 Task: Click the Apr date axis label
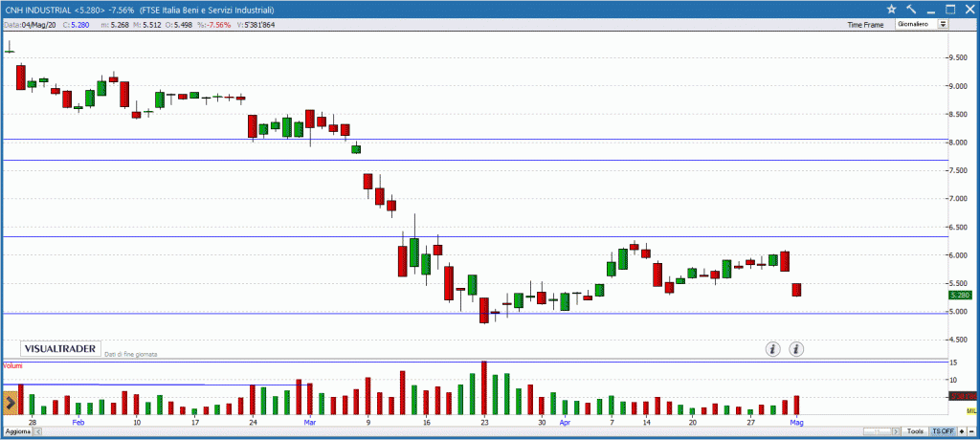point(565,423)
